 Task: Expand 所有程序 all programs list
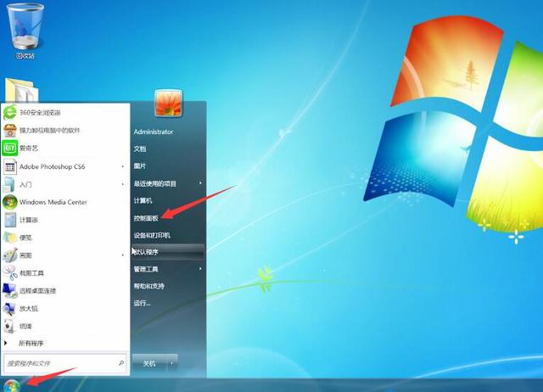click(31, 343)
